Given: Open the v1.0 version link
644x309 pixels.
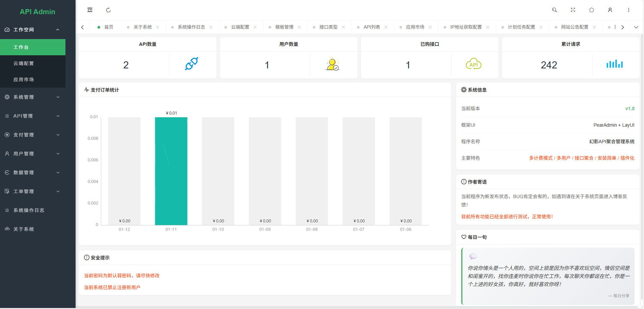Looking at the screenshot, I should pyautogui.click(x=631, y=108).
